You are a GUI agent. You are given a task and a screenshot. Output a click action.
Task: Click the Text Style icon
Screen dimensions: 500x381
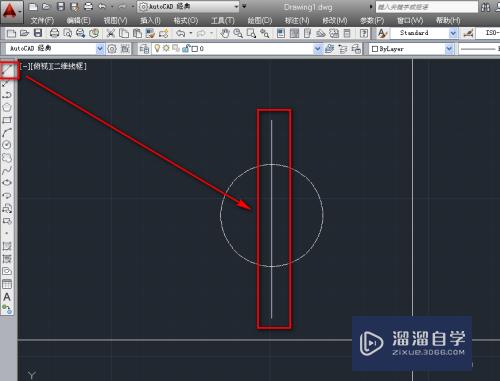pyautogui.click(x=382, y=33)
